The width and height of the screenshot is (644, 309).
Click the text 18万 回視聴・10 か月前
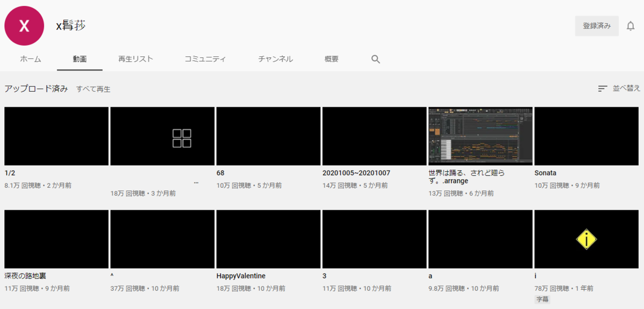251,289
